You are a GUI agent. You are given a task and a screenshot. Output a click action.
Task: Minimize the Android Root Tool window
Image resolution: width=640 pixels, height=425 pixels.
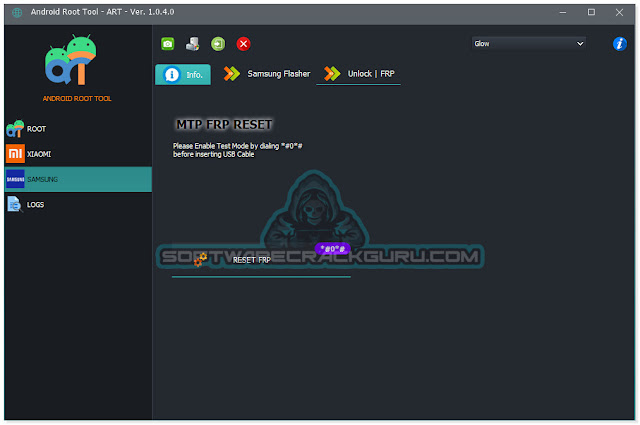tap(563, 13)
